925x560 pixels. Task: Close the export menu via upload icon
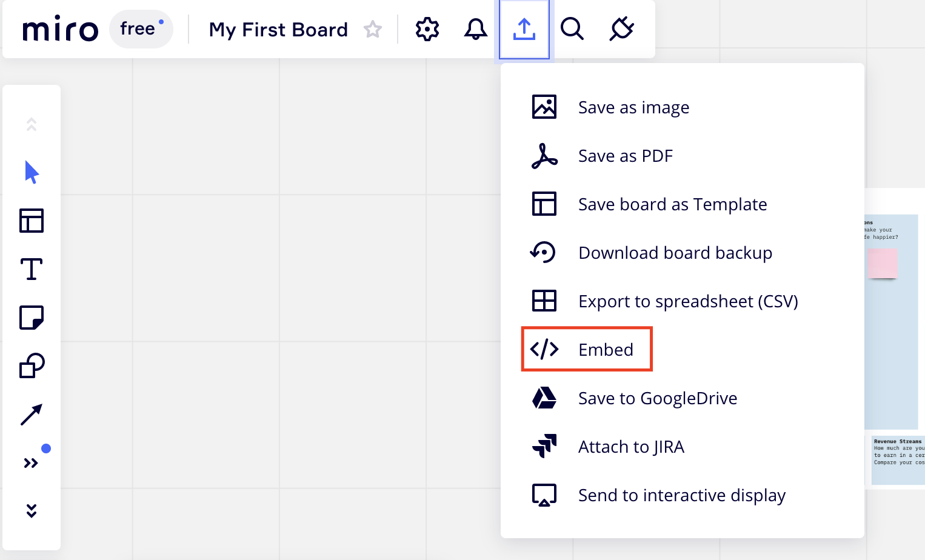[524, 29]
